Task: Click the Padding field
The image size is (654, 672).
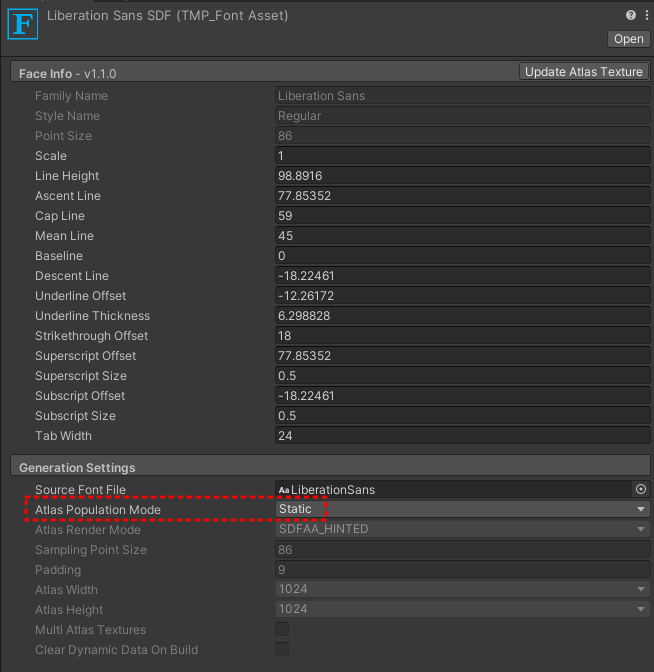Action: (462, 570)
